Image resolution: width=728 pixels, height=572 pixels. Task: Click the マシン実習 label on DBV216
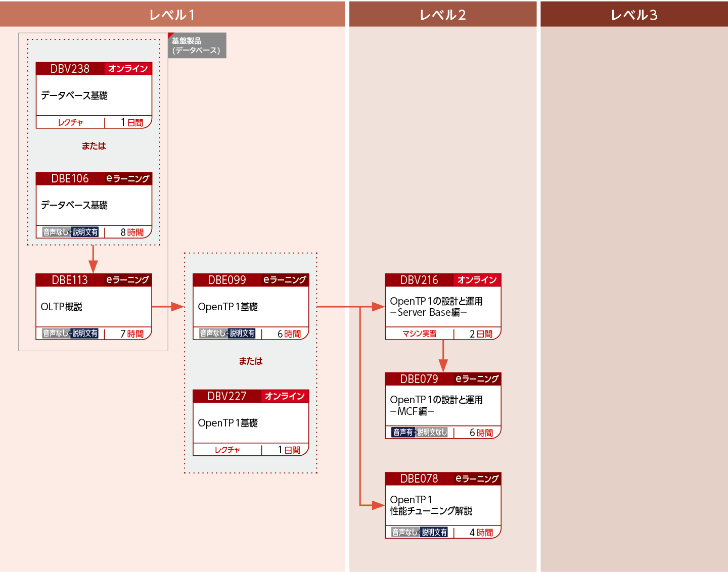tap(419, 333)
